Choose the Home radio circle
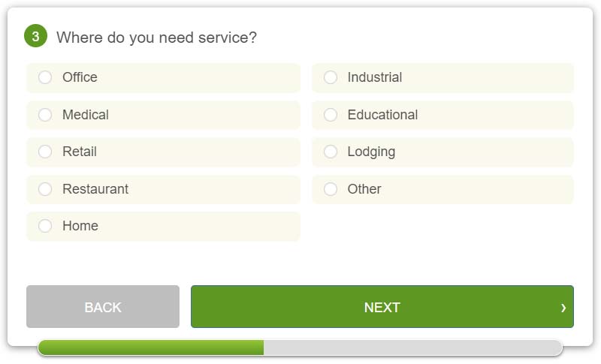 click(45, 226)
